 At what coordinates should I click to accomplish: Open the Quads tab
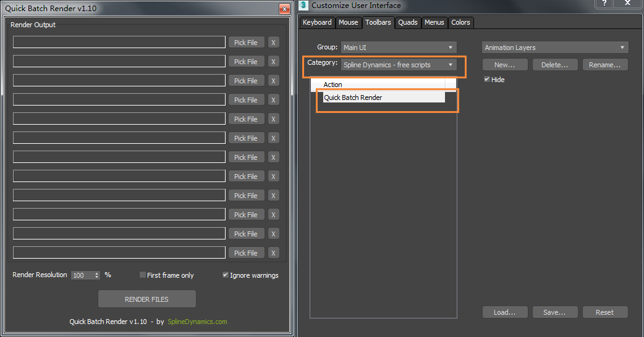(x=408, y=23)
